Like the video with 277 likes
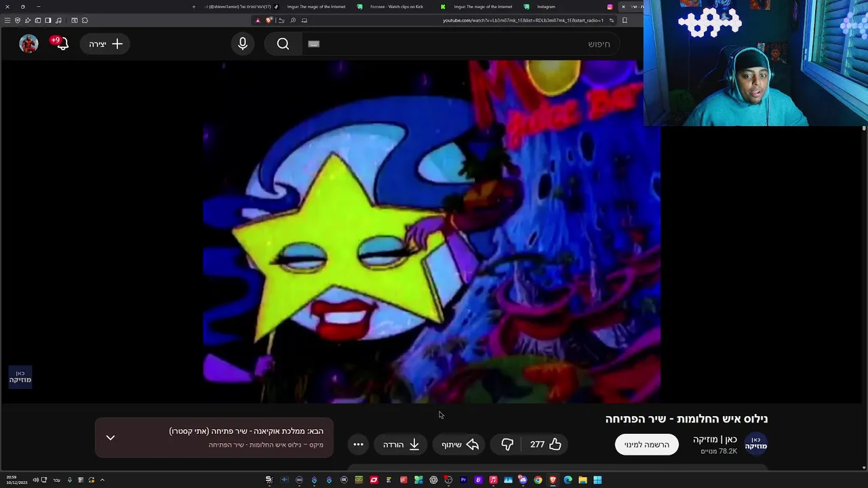The image size is (868, 488). pyautogui.click(x=546, y=445)
